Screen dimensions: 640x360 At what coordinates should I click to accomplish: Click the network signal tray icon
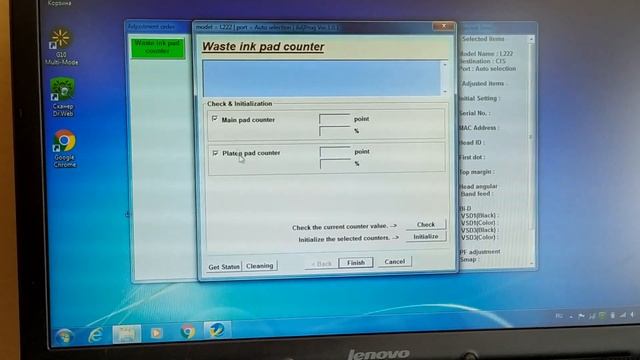622,315
